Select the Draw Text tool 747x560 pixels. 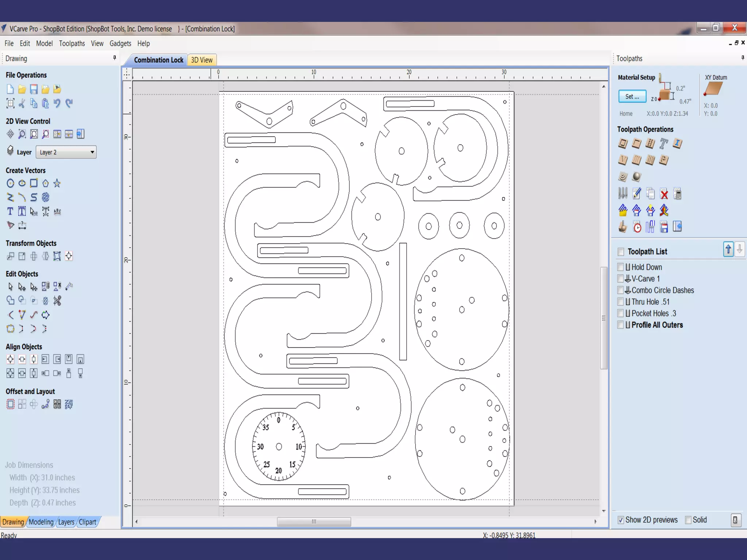point(10,211)
